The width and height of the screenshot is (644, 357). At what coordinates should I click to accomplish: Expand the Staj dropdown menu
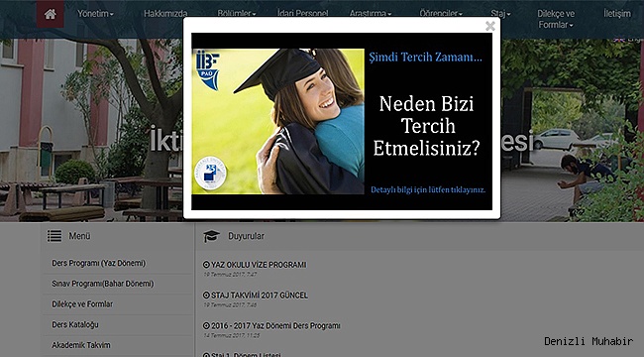[x=500, y=14]
